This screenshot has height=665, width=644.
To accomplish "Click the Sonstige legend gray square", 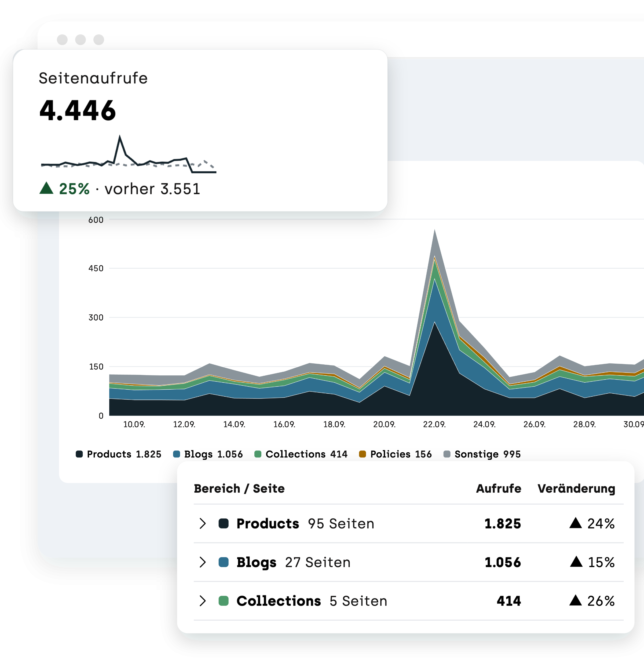I will click(x=447, y=454).
